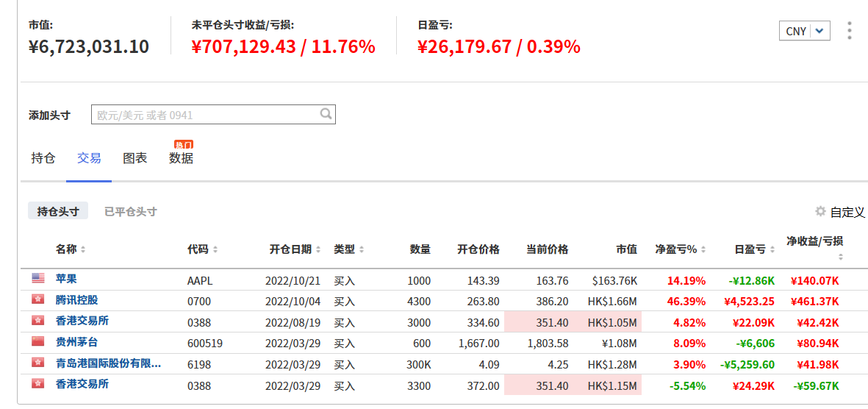This screenshot has height=409, width=868.
Task: Click the 自定义 customize button
Action: click(847, 212)
